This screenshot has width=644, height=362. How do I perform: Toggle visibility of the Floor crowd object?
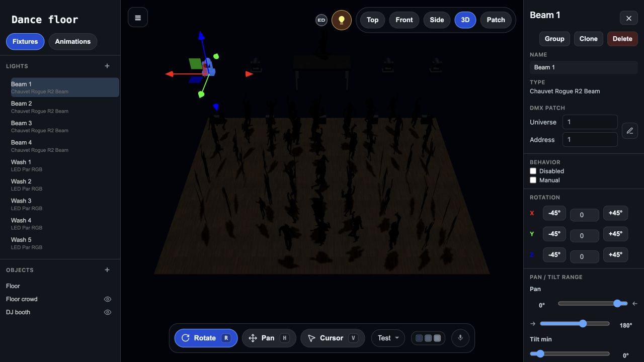click(x=108, y=299)
